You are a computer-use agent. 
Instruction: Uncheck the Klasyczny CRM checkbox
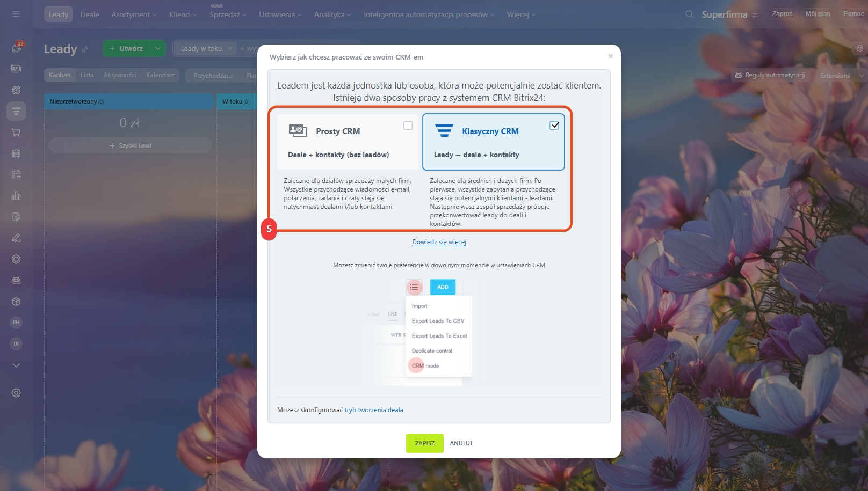(554, 126)
